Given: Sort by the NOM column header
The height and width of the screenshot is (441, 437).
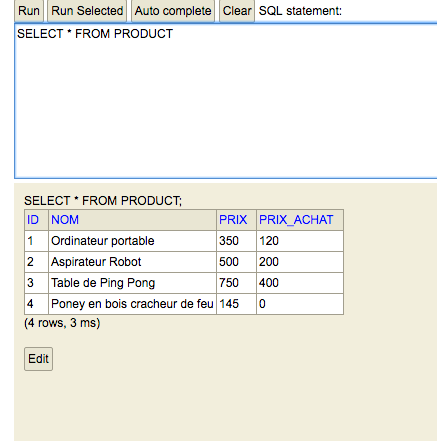Looking at the screenshot, I should (x=65, y=220).
